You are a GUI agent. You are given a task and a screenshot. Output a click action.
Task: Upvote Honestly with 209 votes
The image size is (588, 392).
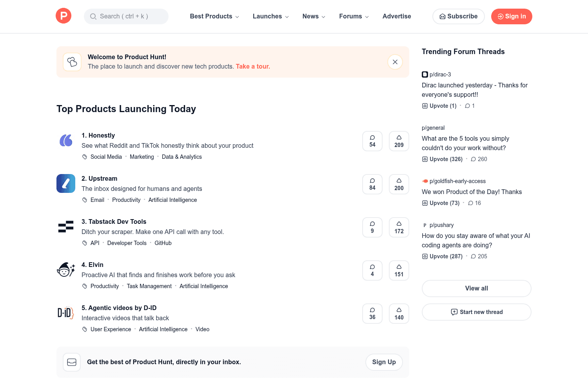pos(399,141)
